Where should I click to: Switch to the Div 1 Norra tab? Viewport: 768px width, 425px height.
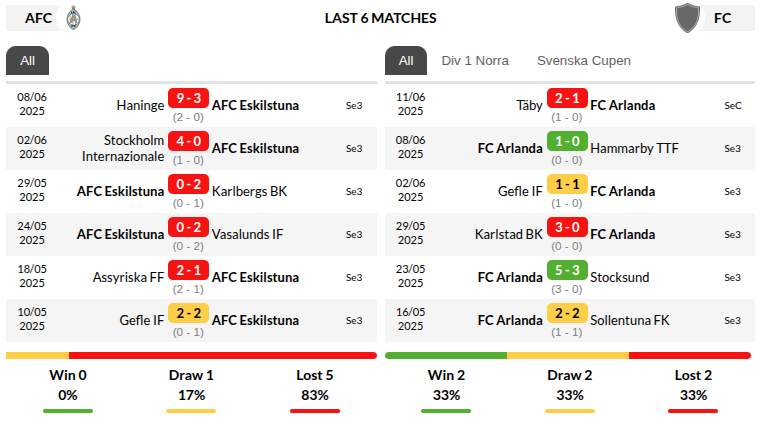(475, 61)
